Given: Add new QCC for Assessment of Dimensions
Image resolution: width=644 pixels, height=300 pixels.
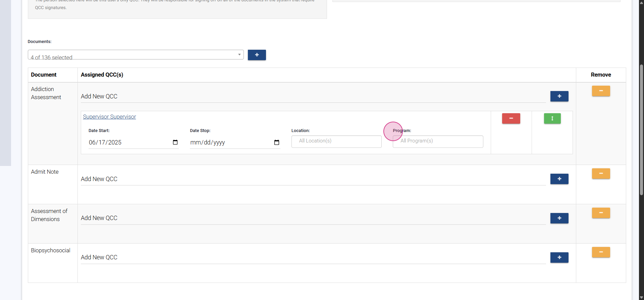Looking at the screenshot, I should (559, 218).
